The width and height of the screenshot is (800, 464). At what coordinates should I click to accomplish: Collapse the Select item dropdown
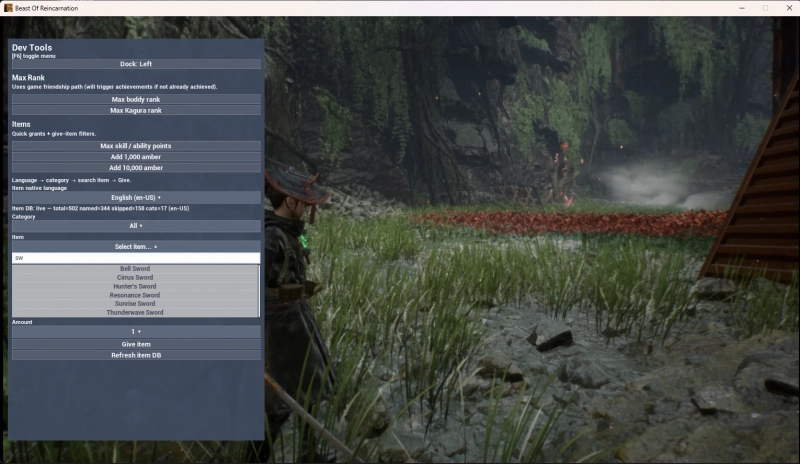click(136, 247)
